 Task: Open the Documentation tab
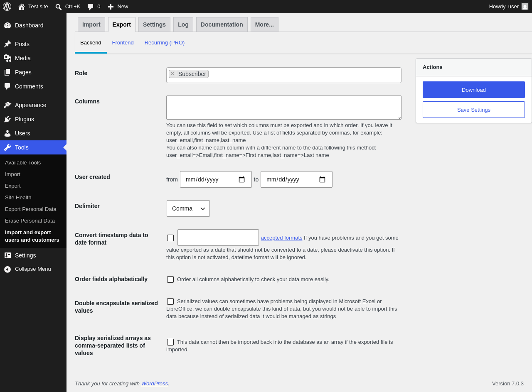point(222,24)
